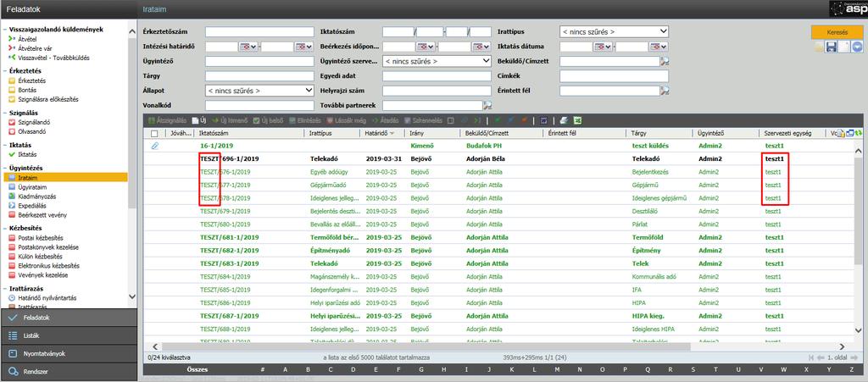Click the Vonalkód input field

pos(259,105)
